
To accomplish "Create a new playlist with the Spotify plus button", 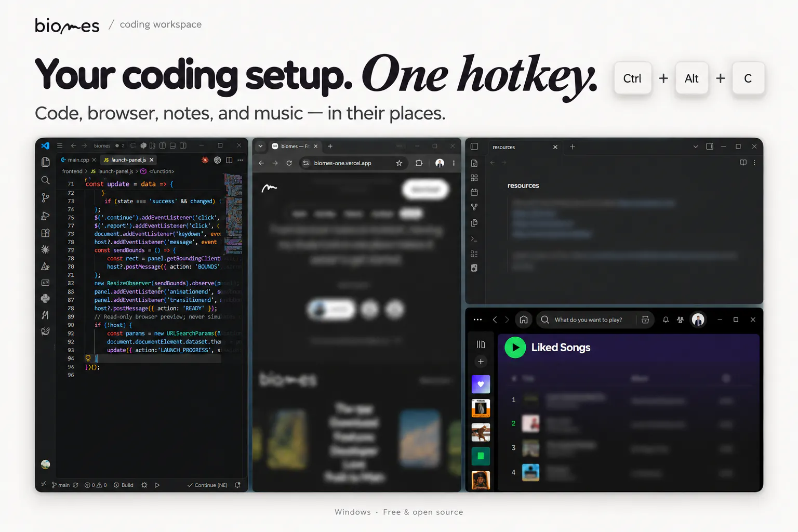I will (481, 362).
